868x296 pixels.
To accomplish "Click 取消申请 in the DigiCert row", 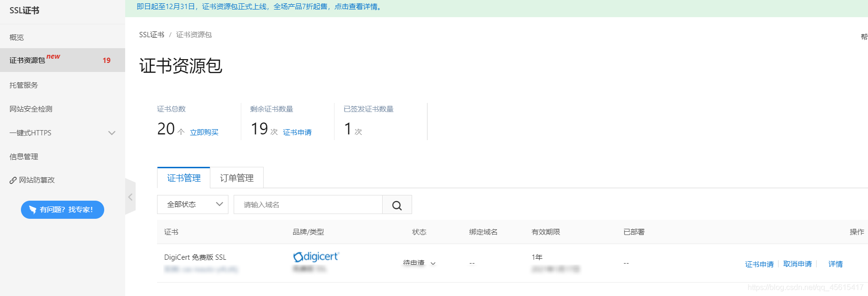I will pyautogui.click(x=797, y=264).
